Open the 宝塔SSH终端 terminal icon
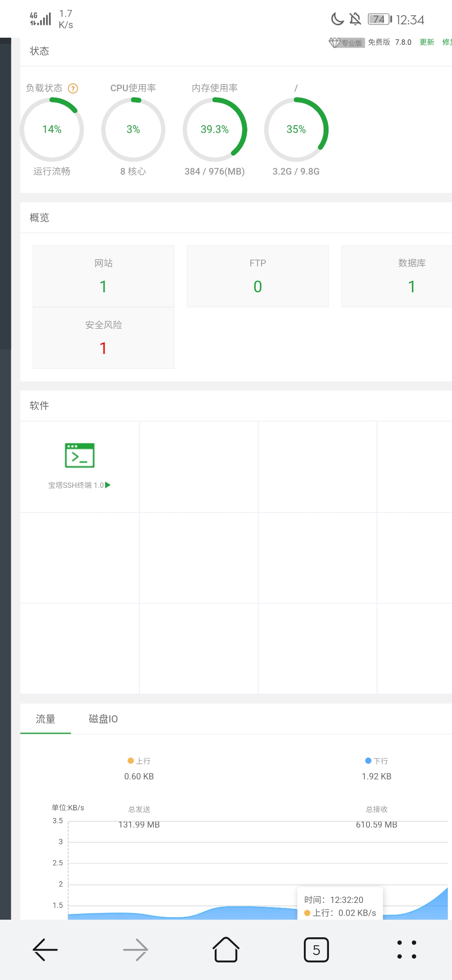Viewport: 452px width, 980px height. [x=80, y=455]
